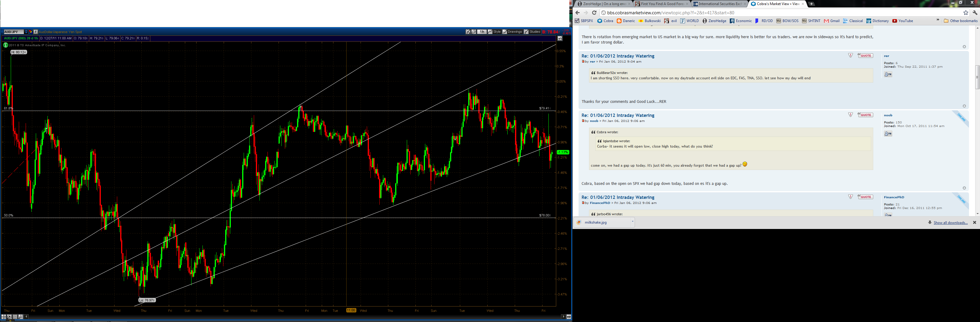
Task: Click the zoom icon at chart bottom-right corner
Action: tap(569, 317)
